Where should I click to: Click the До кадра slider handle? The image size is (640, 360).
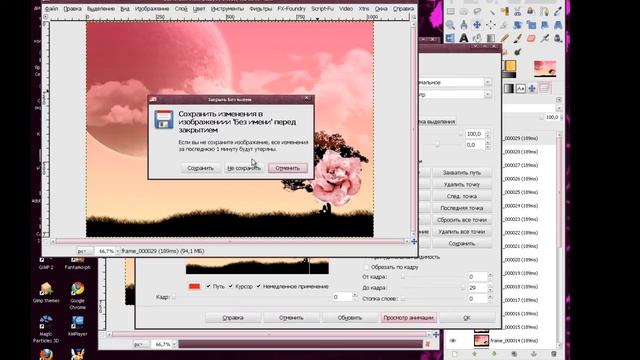coord(463,288)
